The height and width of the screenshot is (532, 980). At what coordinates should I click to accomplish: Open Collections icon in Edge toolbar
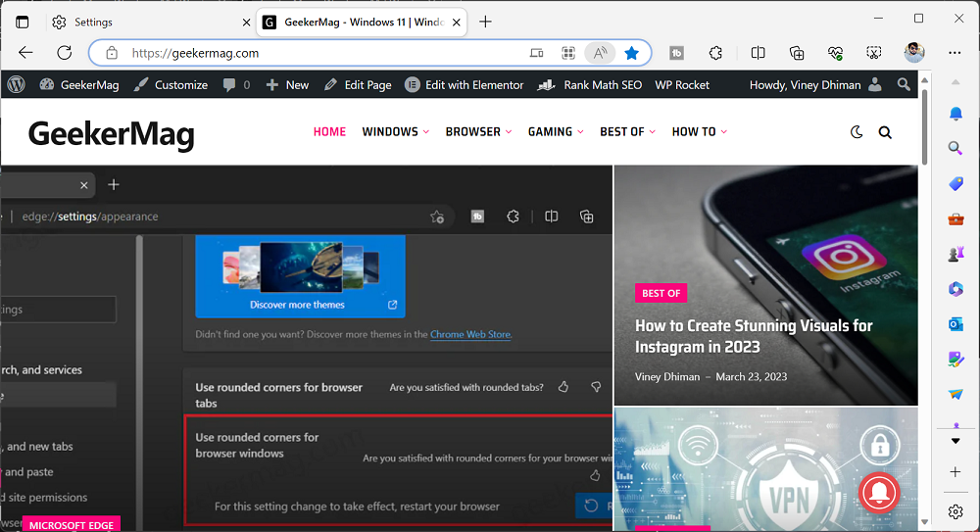796,53
